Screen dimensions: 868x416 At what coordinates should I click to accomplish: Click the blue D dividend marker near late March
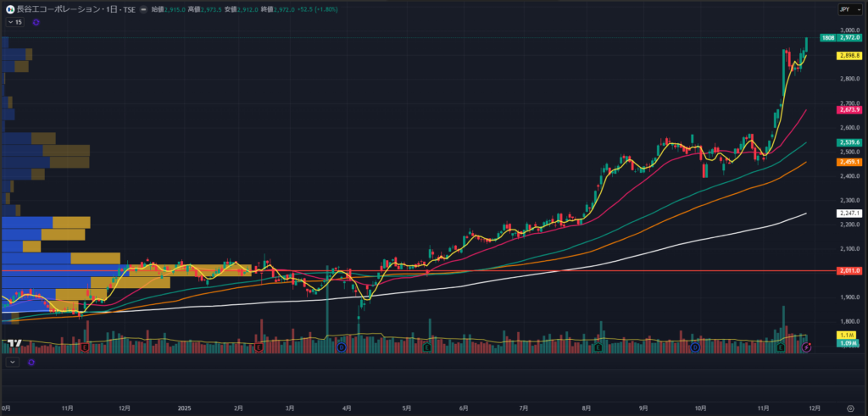341,347
